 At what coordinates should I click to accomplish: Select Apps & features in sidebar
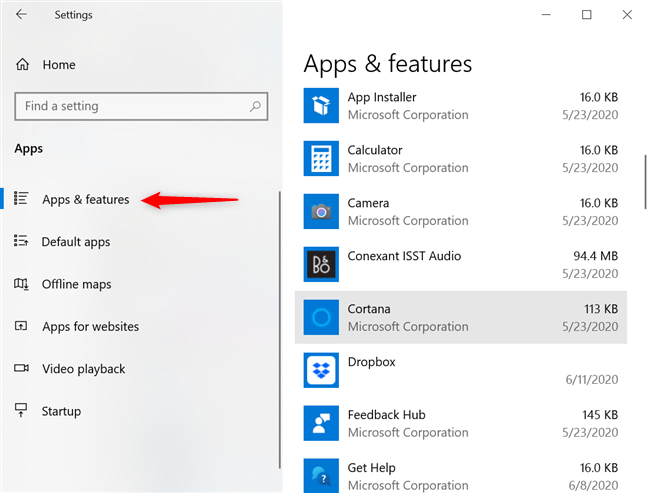85,200
